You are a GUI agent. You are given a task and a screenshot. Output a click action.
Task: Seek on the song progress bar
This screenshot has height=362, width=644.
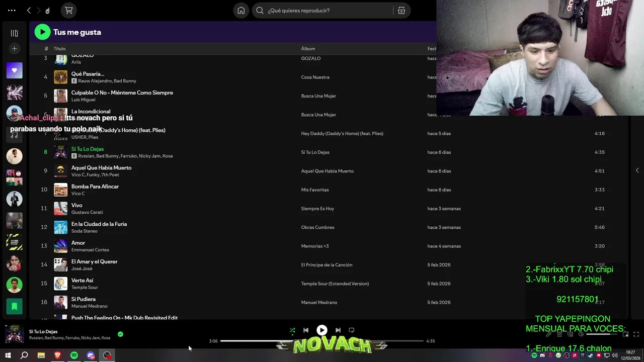[322, 341]
